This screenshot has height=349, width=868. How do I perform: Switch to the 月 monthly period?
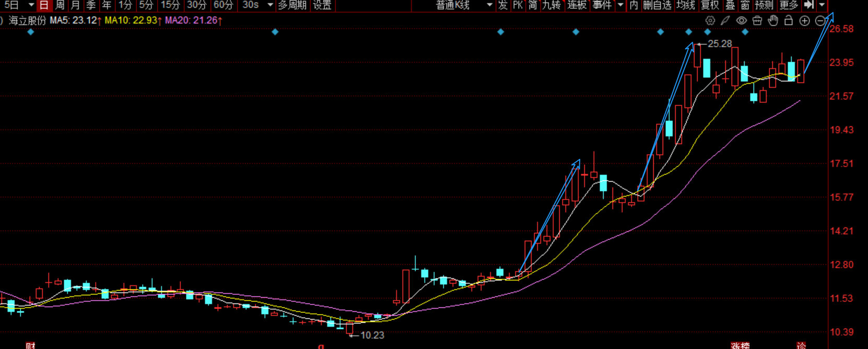pos(76,5)
